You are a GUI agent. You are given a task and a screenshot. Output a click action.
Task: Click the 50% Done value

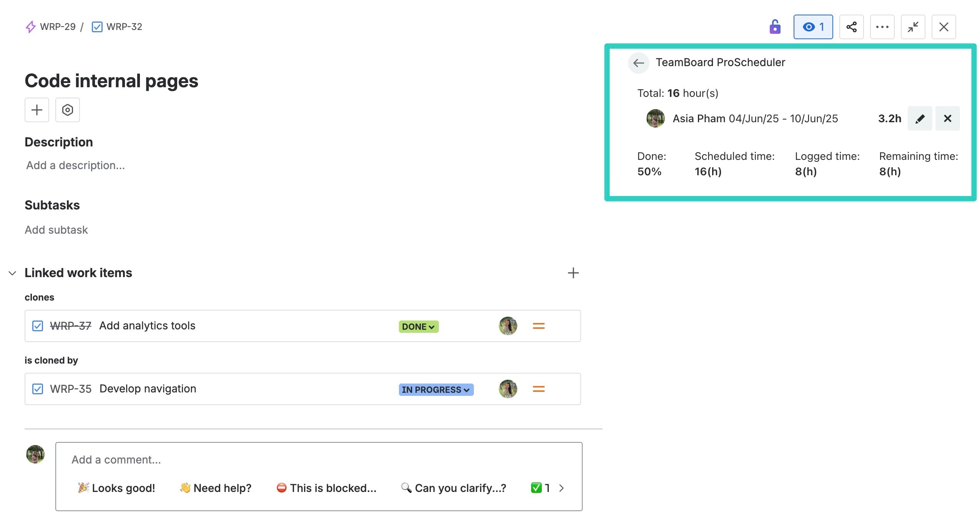coord(649,171)
